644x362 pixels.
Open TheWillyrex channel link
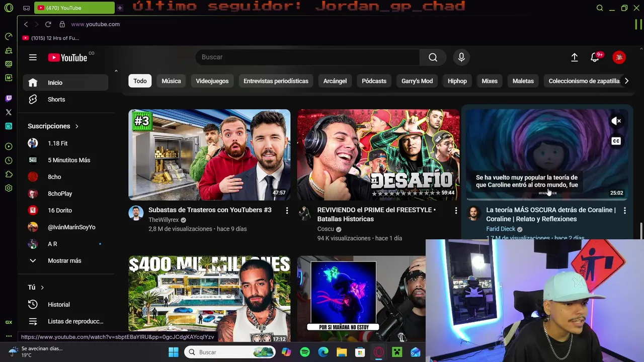[x=164, y=220]
